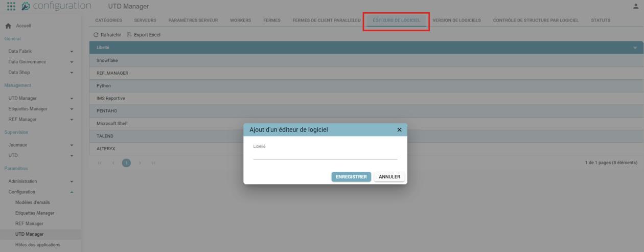This screenshot has width=644, height=252.
Task: Open the Statuts tab
Action: (x=601, y=20)
